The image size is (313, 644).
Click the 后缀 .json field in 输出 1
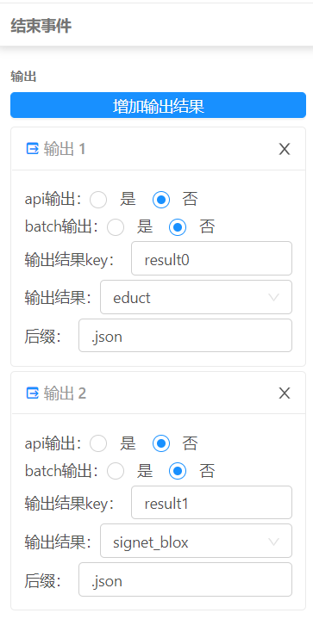[x=185, y=336]
